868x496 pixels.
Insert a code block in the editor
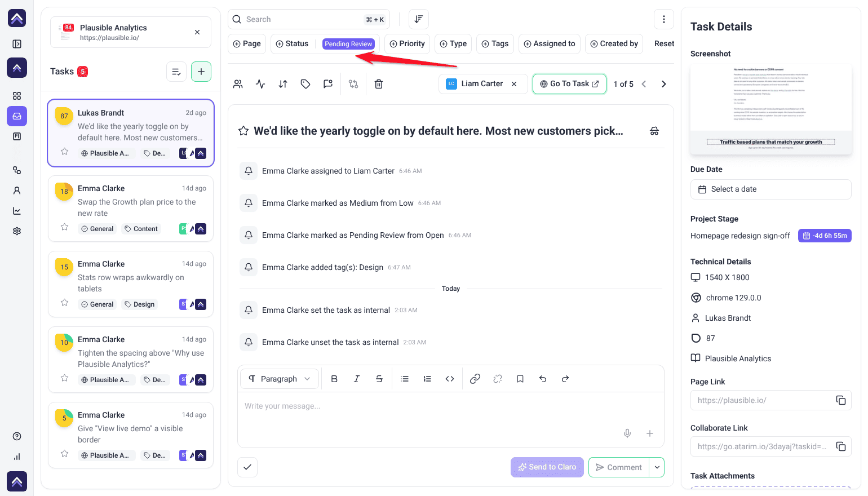pos(450,379)
